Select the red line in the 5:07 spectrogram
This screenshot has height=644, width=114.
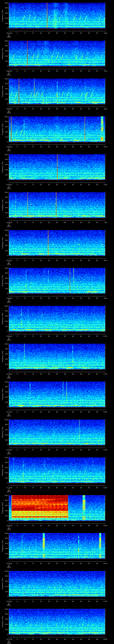[x=48, y=243]
